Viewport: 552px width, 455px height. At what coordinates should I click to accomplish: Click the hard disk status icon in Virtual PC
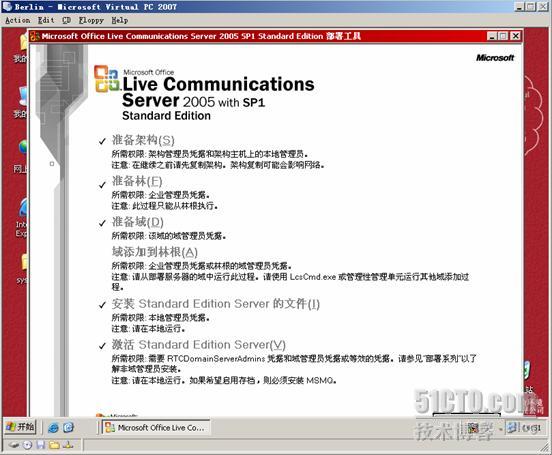coord(13,445)
